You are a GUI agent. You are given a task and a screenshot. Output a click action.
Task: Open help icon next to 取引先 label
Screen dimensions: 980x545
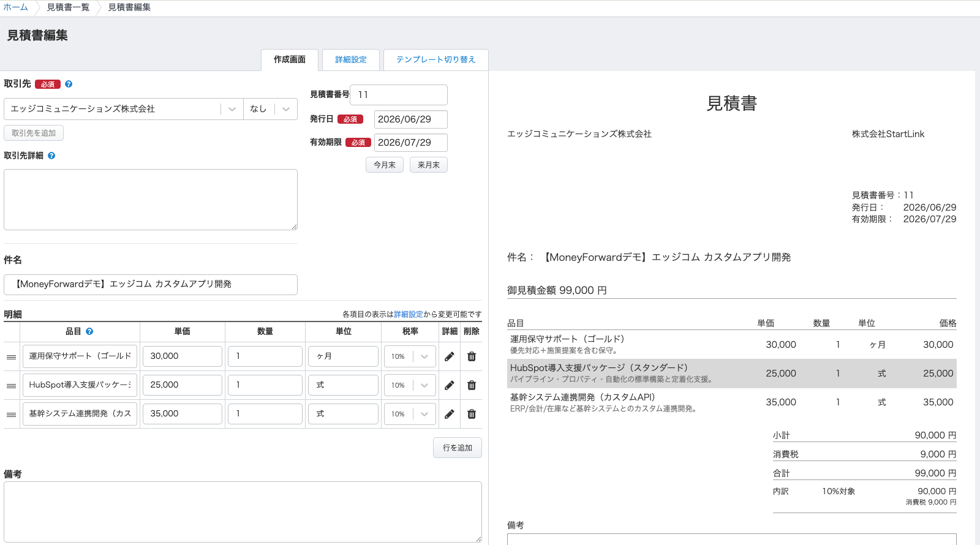point(69,84)
